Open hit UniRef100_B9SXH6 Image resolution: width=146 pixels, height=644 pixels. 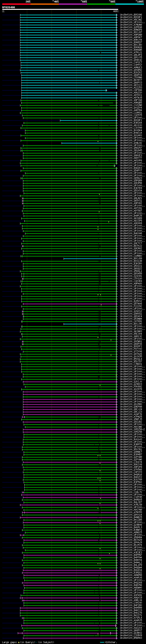(x=131, y=15)
